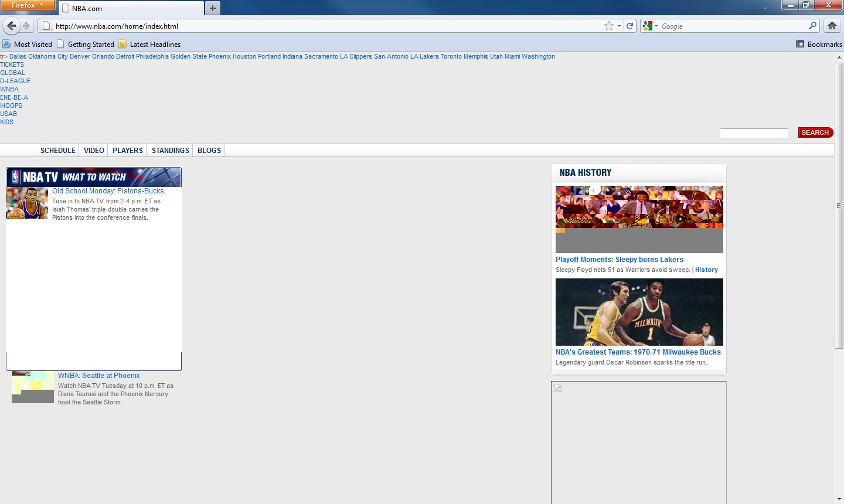Open the Houston team link
Screen dimensions: 844x504
pyautogui.click(x=244, y=57)
